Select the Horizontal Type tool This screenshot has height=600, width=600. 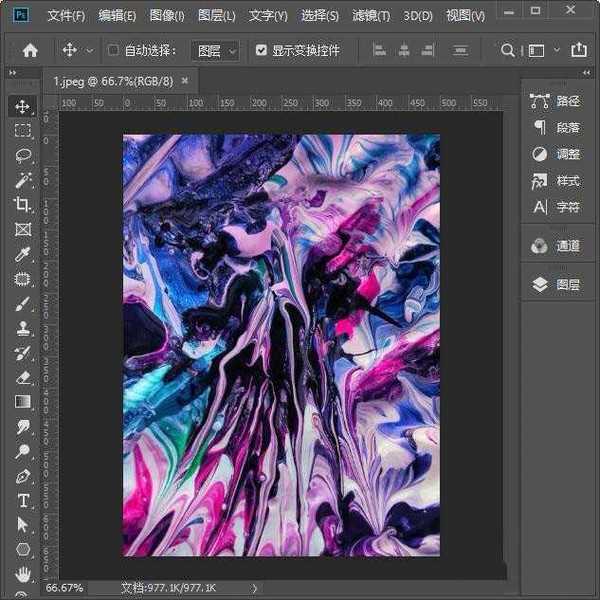22,500
